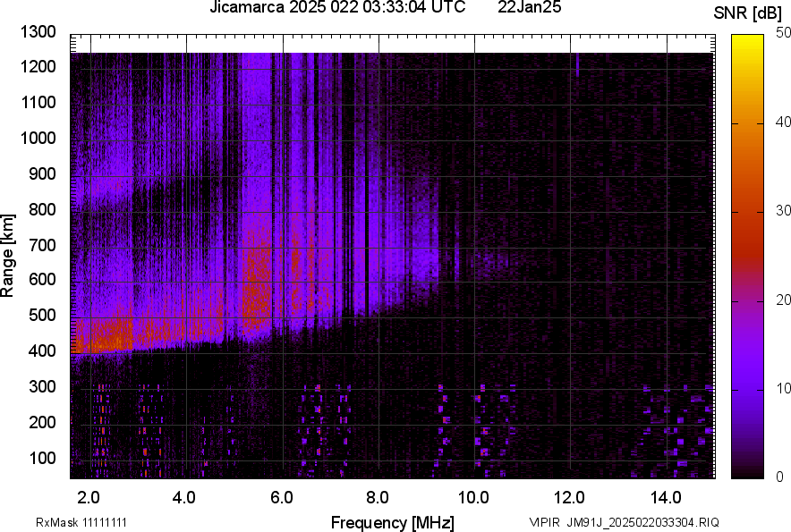Screen dimensions: 791x532
Task: Click the small purple blip near 12 MHz
Action: (x=577, y=64)
